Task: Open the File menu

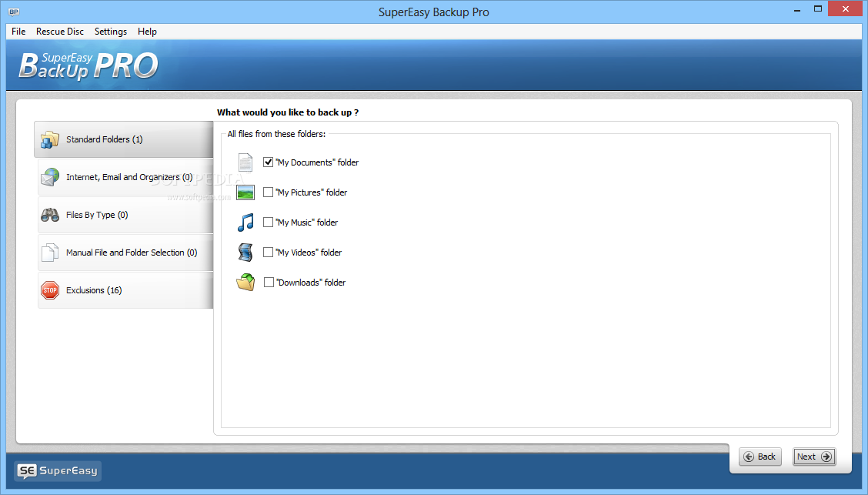Action: [x=18, y=32]
